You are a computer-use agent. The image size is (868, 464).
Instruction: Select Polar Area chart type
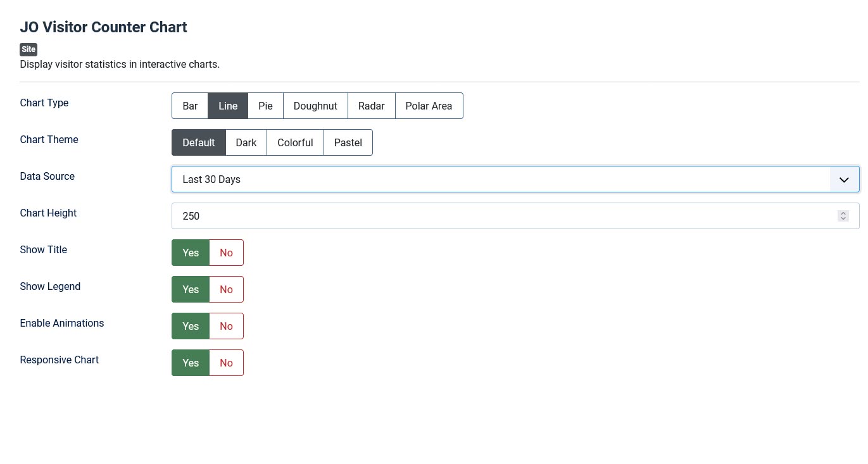[x=429, y=106]
